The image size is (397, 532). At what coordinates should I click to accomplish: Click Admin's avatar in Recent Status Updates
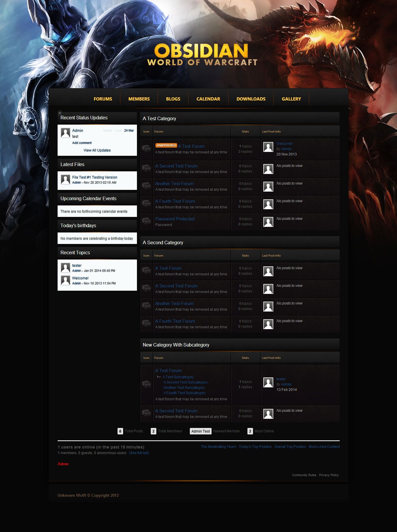click(x=65, y=133)
